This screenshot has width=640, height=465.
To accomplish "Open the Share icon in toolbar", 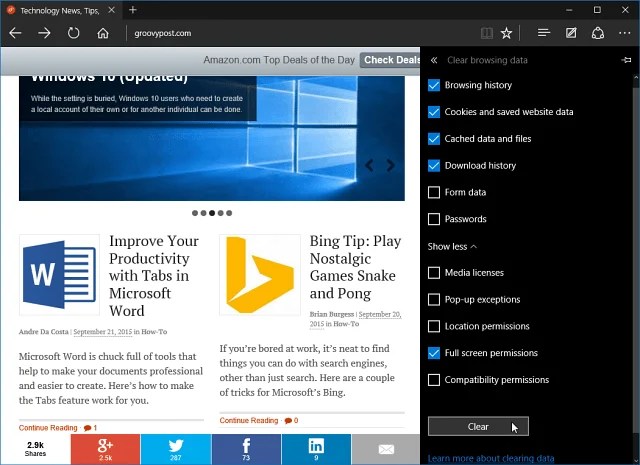I will tap(598, 33).
